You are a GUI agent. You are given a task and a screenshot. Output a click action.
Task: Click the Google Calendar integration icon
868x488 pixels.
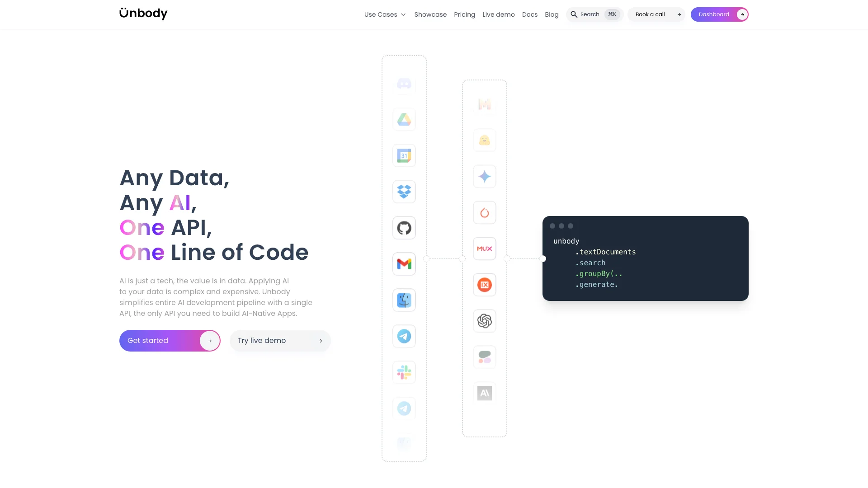coord(404,155)
